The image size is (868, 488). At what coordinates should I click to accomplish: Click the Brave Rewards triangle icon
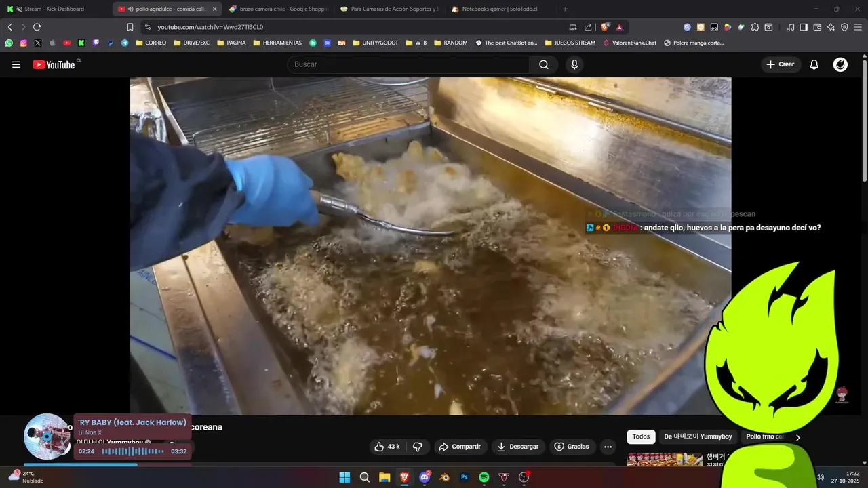[620, 27]
